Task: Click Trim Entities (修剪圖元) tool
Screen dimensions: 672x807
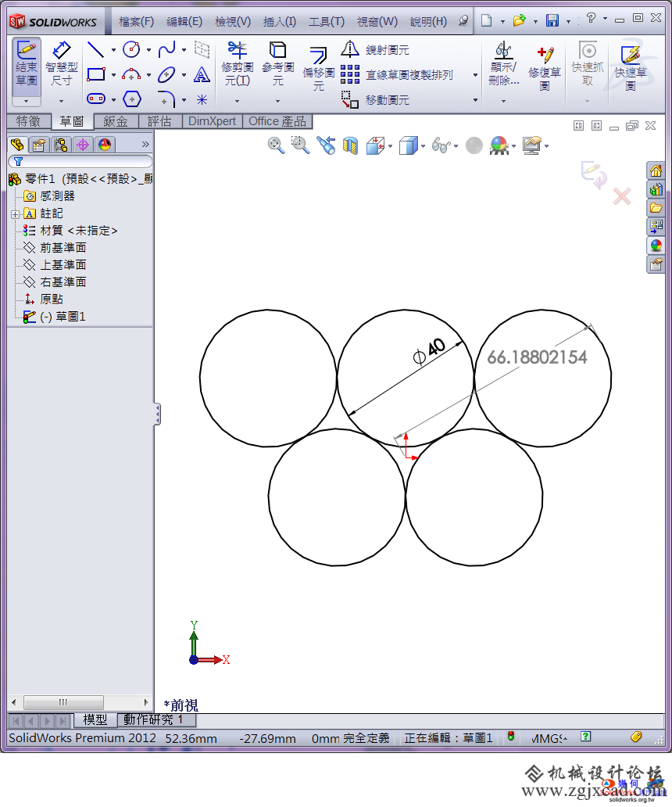Action: click(x=237, y=64)
